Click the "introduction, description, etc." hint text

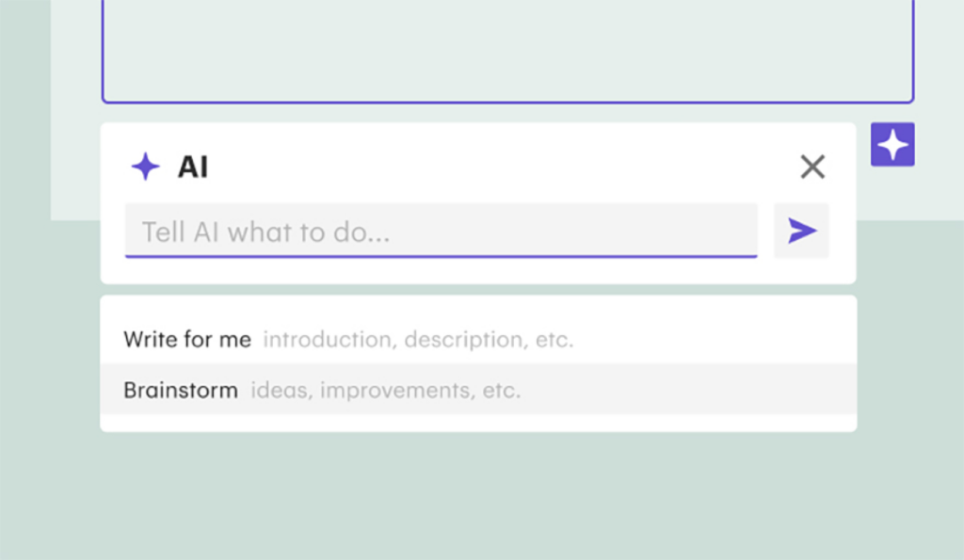(x=418, y=339)
